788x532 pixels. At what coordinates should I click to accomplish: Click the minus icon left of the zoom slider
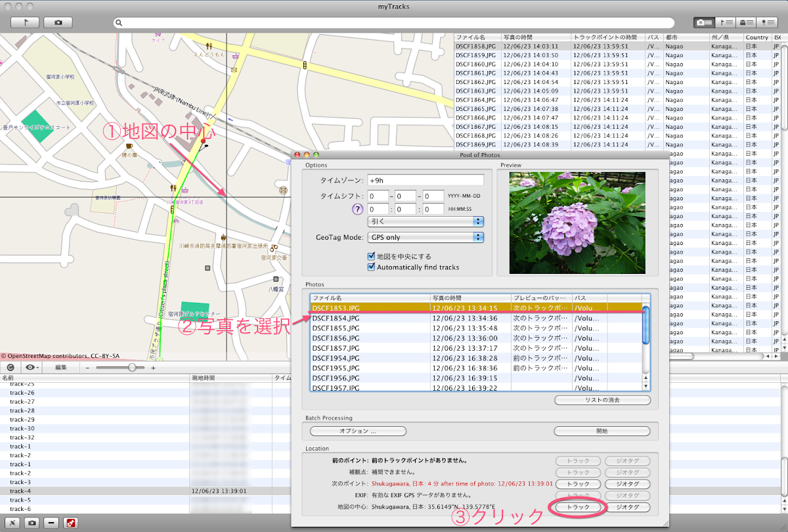click(87, 368)
